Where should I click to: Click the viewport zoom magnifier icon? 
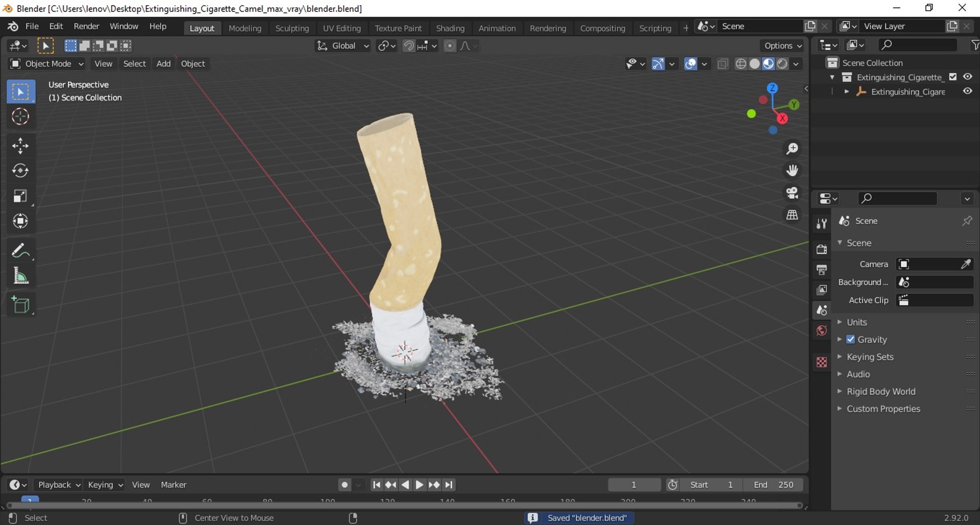(792, 149)
